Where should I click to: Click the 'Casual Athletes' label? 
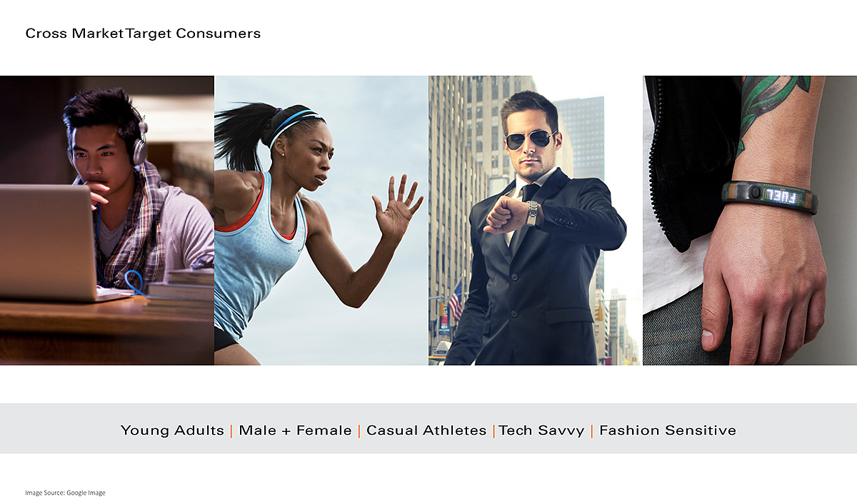coord(426,430)
